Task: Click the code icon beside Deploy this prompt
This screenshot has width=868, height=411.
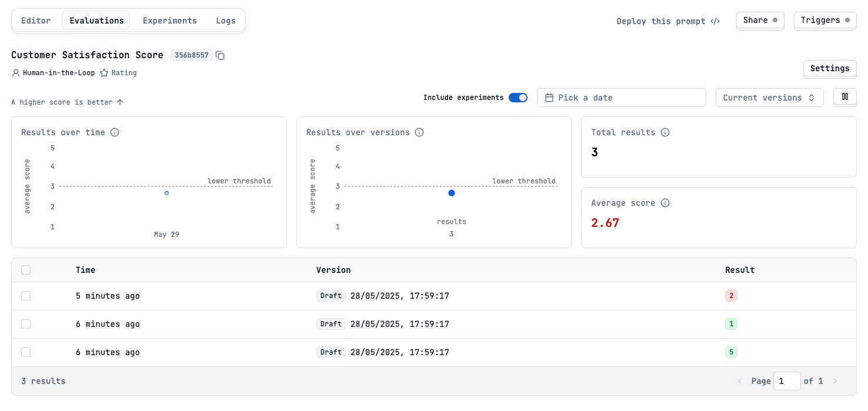Action: [715, 21]
